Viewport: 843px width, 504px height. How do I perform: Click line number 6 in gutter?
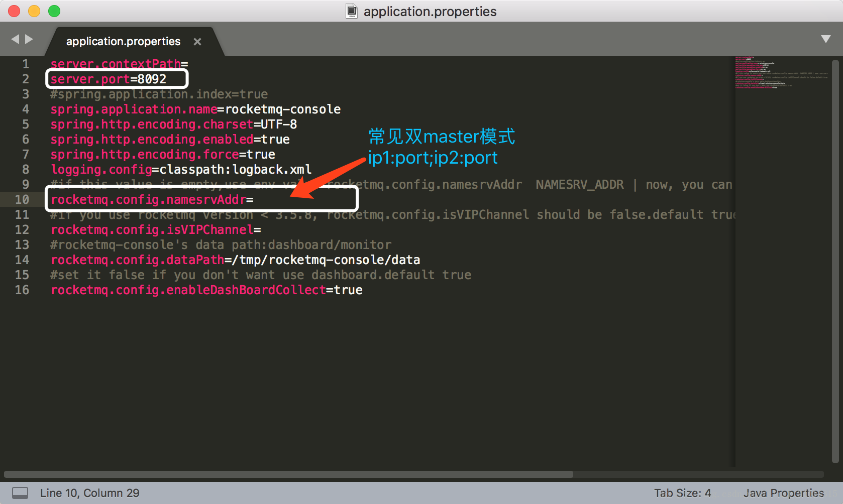[x=26, y=140]
